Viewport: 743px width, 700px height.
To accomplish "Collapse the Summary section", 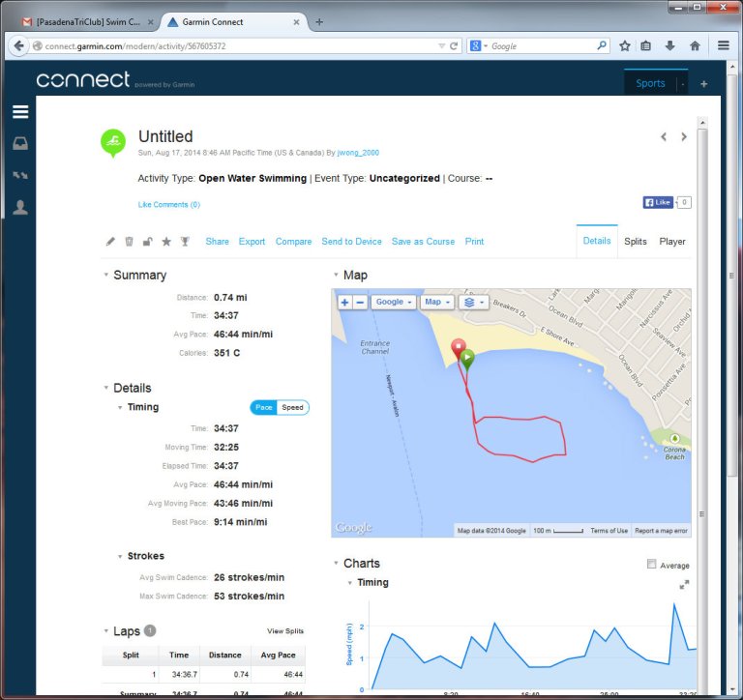I will click(106, 275).
